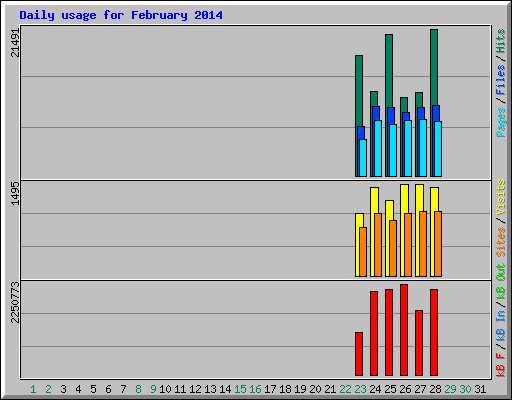The width and height of the screenshot is (512, 400).
Task: Click the red kB bar for day 23
Action: click(x=359, y=354)
